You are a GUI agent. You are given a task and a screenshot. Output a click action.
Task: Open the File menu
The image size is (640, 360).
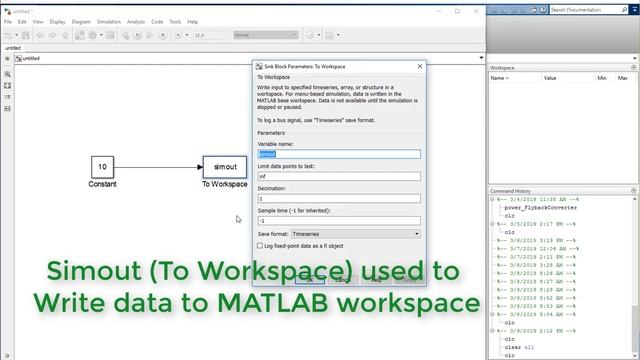8,22
